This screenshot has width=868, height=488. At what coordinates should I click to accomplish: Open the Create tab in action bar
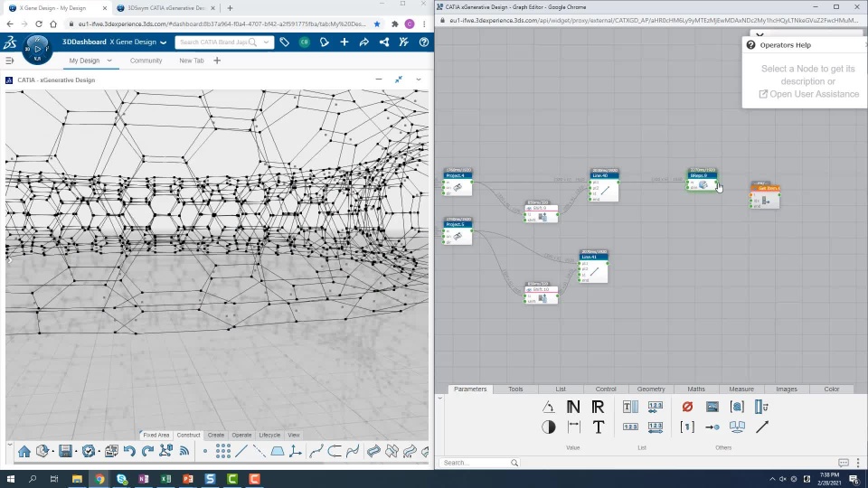[x=216, y=435]
